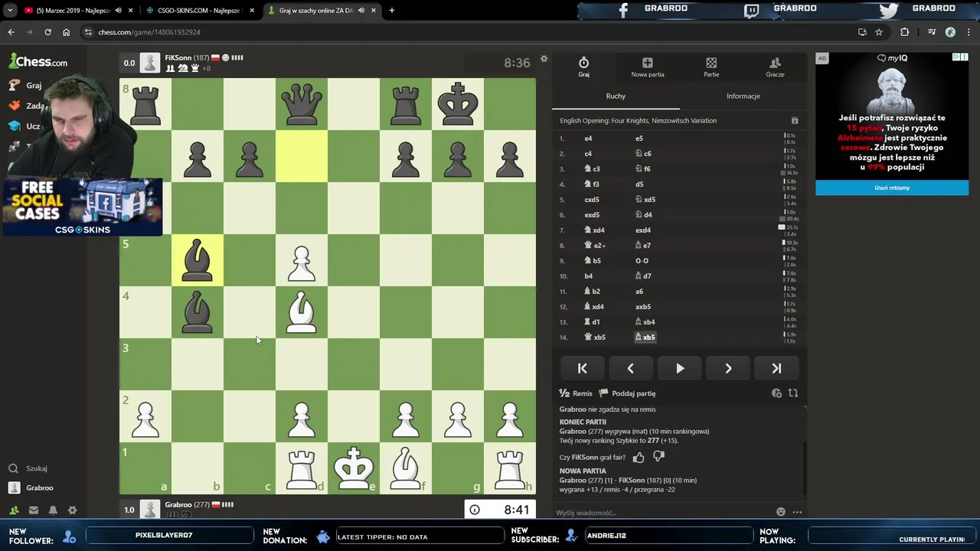The image size is (980, 551).
Task: Switch to the Informacje tab
Action: tap(743, 96)
